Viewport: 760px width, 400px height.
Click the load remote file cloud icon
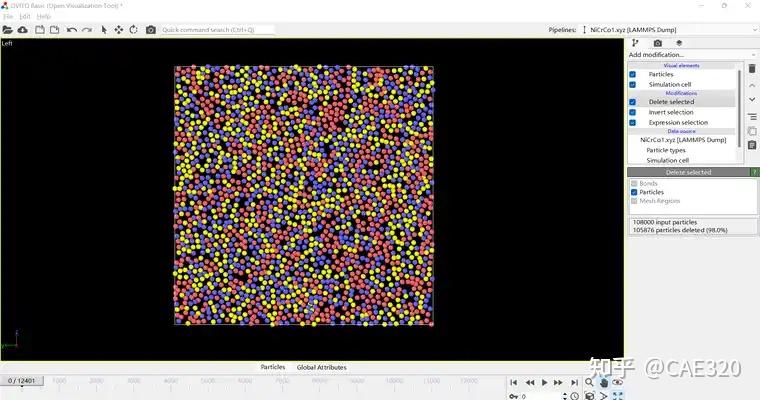[x=23, y=30]
